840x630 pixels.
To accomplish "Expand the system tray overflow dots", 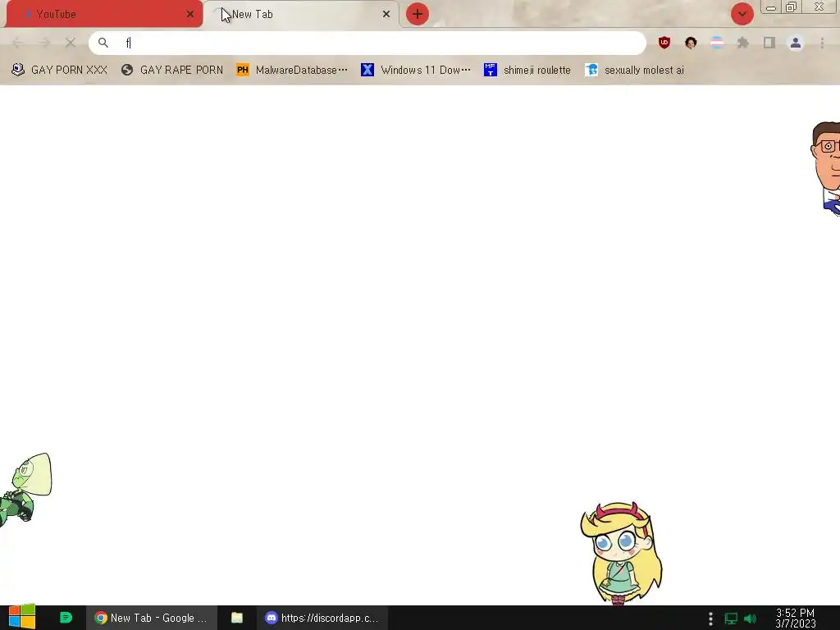I will [x=710, y=619].
